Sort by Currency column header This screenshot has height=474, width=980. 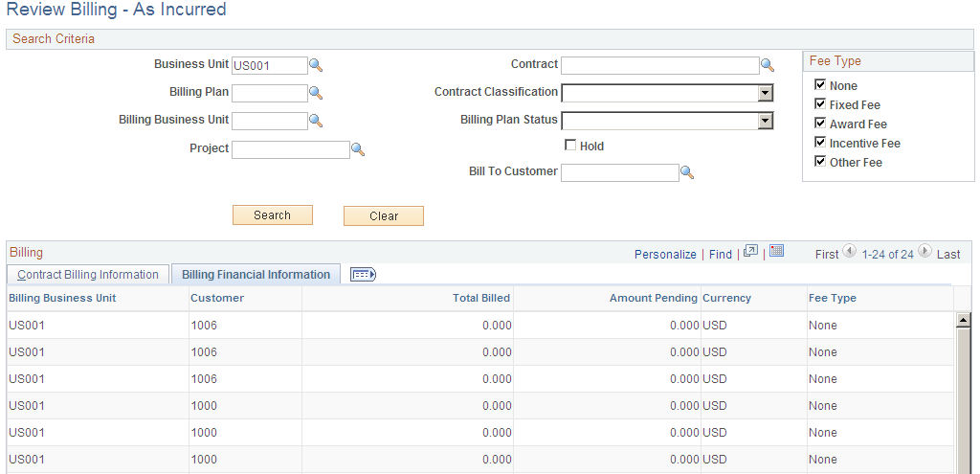point(727,298)
